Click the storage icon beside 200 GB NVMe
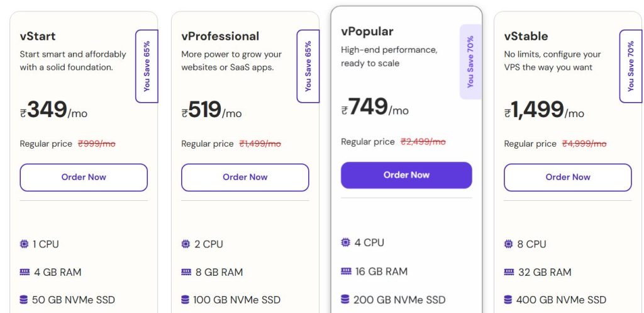The width and height of the screenshot is (644, 313). tap(346, 299)
